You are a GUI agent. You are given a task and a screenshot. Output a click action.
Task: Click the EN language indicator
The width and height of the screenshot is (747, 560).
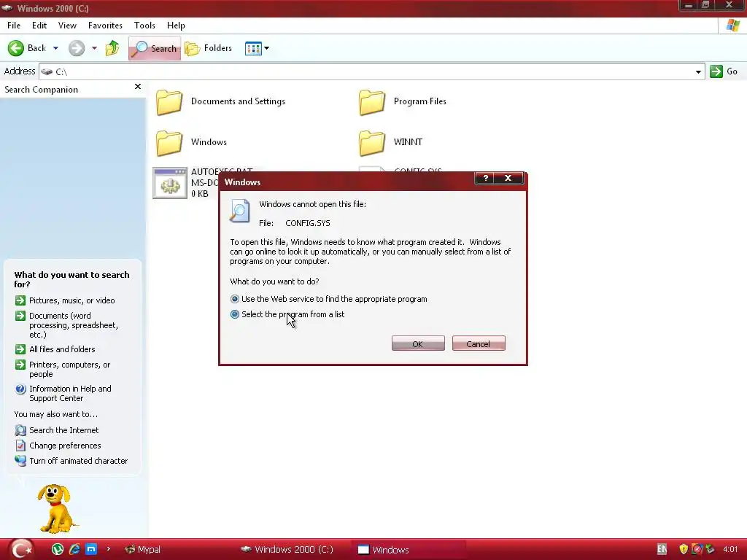[x=662, y=550]
